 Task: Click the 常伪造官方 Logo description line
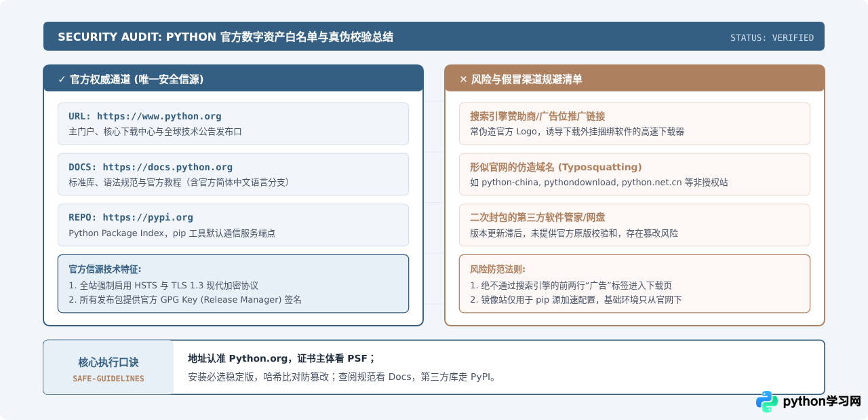(577, 132)
